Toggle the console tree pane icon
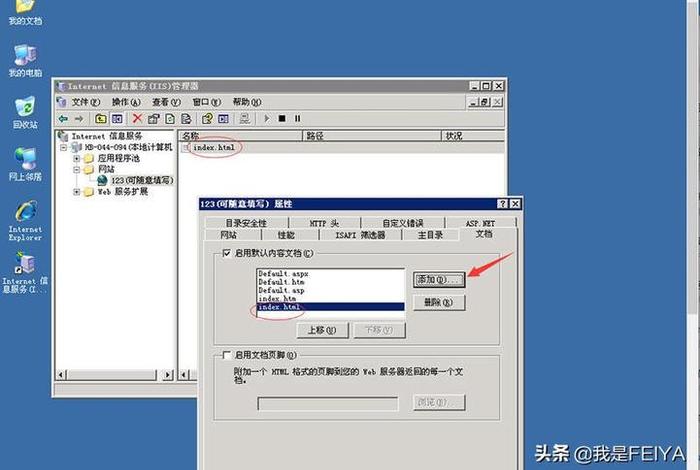Image resolution: width=700 pixels, height=470 pixels. pos(117,119)
